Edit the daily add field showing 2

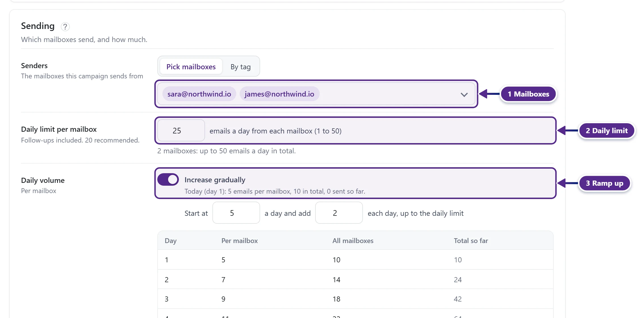pyautogui.click(x=339, y=213)
